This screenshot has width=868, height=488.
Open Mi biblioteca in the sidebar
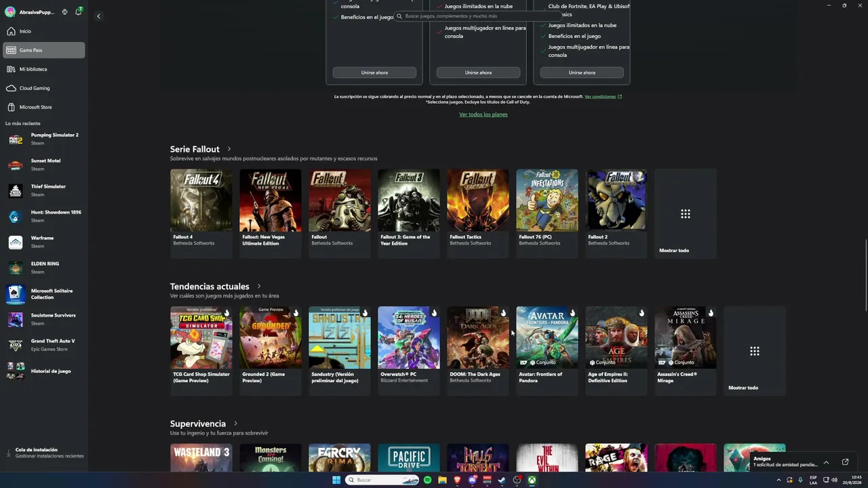coord(44,69)
